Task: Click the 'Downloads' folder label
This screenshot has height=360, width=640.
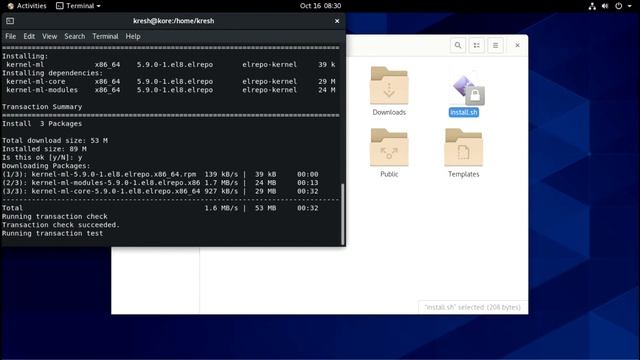Action: [389, 112]
